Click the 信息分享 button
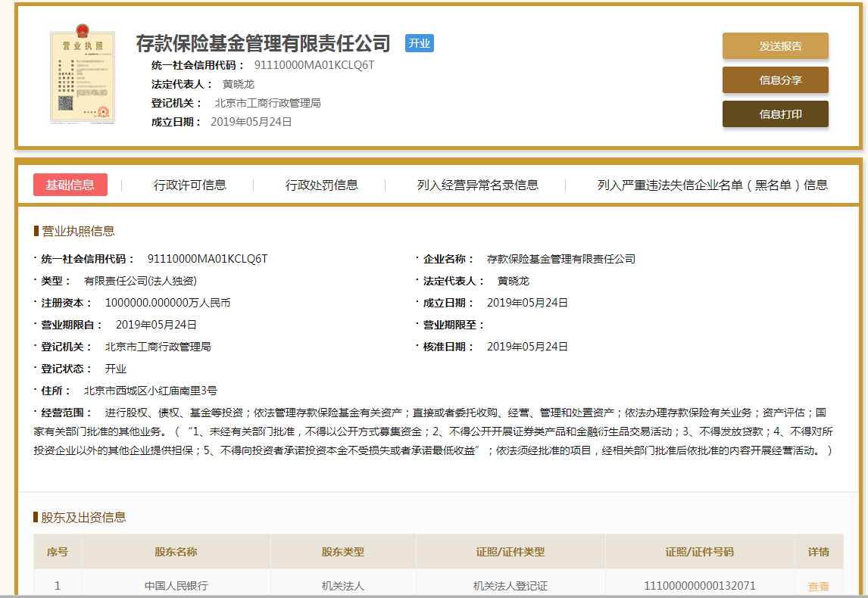The width and height of the screenshot is (868, 598). tap(775, 80)
